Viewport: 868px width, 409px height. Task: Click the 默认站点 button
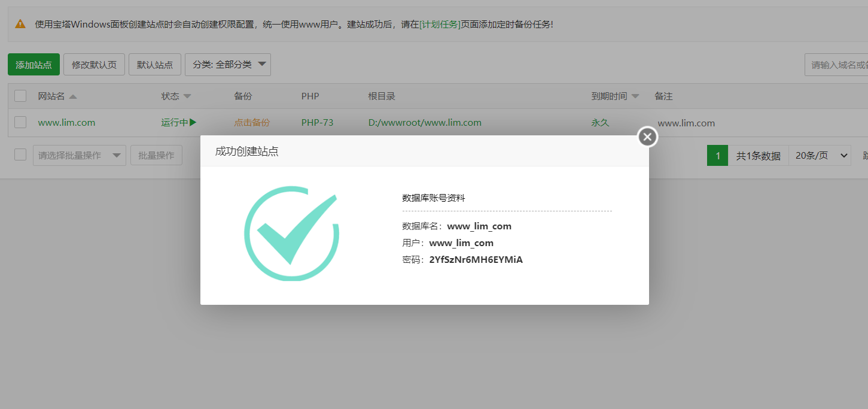coord(155,65)
